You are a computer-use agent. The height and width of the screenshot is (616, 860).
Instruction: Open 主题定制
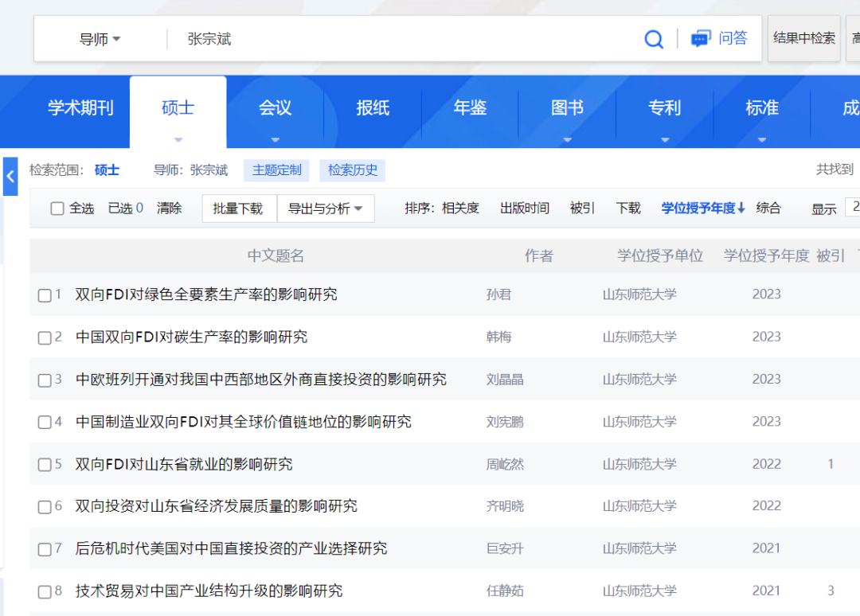(x=276, y=170)
